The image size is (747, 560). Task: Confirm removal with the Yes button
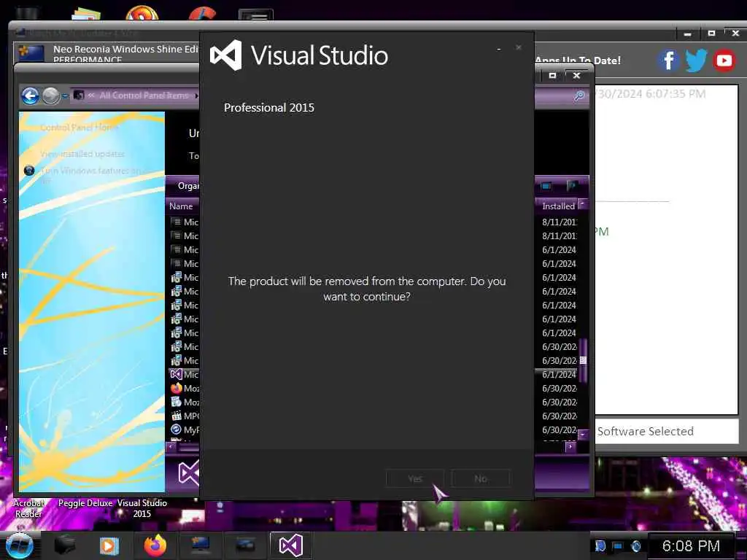pos(415,478)
